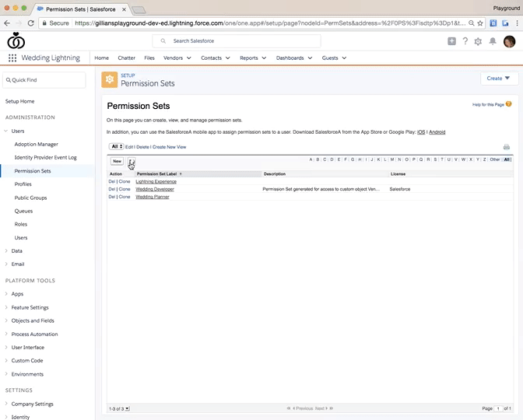This screenshot has height=420, width=523.
Task: Go to the Home tab
Action: (x=101, y=58)
